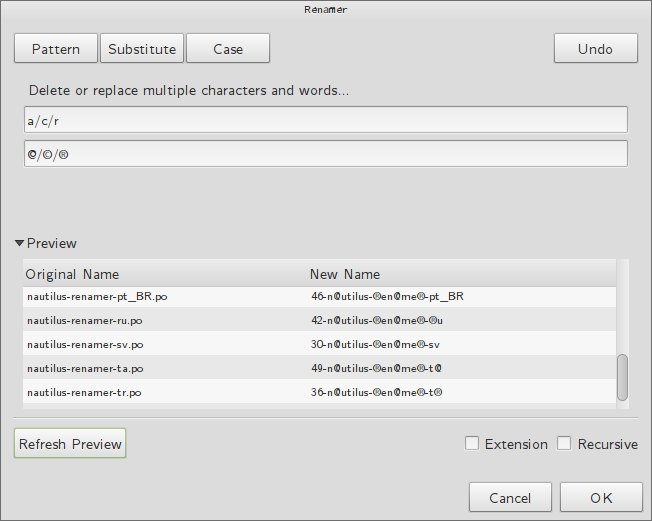Viewport: 652px width, 521px height.
Task: Click the replacement characters field
Action: (x=326, y=154)
